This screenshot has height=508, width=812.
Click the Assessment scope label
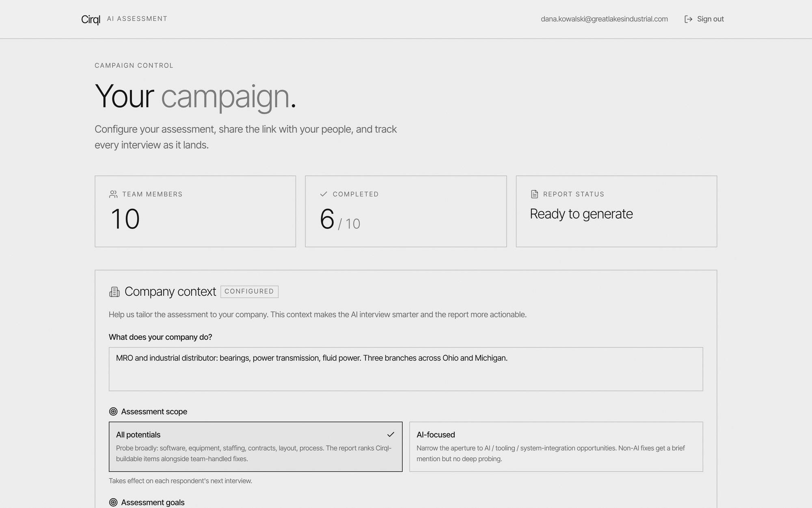pyautogui.click(x=154, y=412)
